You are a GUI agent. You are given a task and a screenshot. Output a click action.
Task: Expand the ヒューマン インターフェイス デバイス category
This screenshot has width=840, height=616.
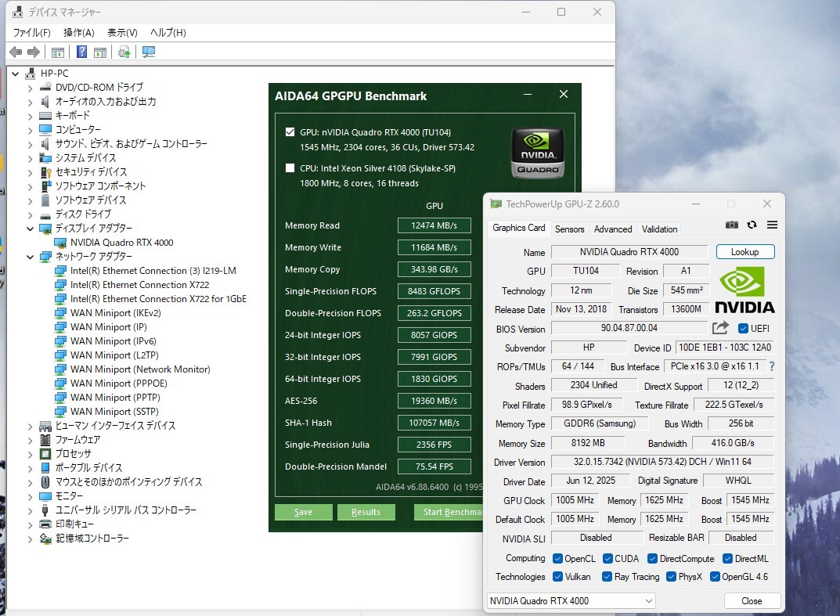pyautogui.click(x=30, y=427)
